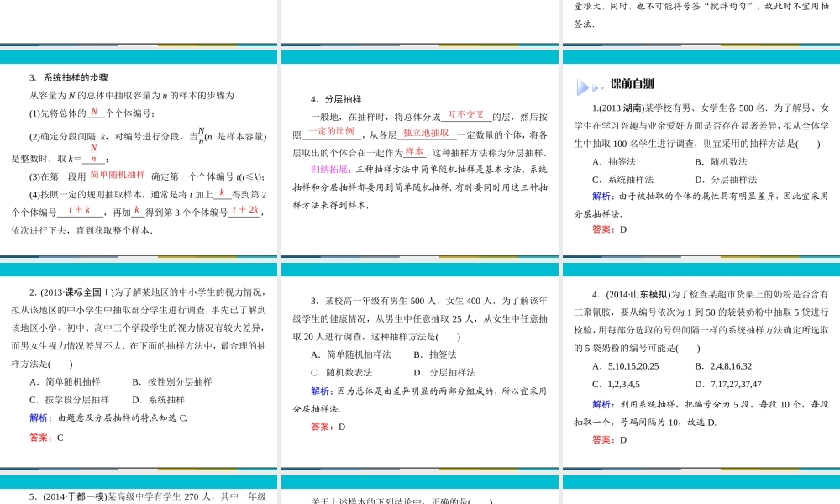Screen dimensions: 840x504
Task: Select option D. 分层抽样法 in question 3
Action: point(444,372)
